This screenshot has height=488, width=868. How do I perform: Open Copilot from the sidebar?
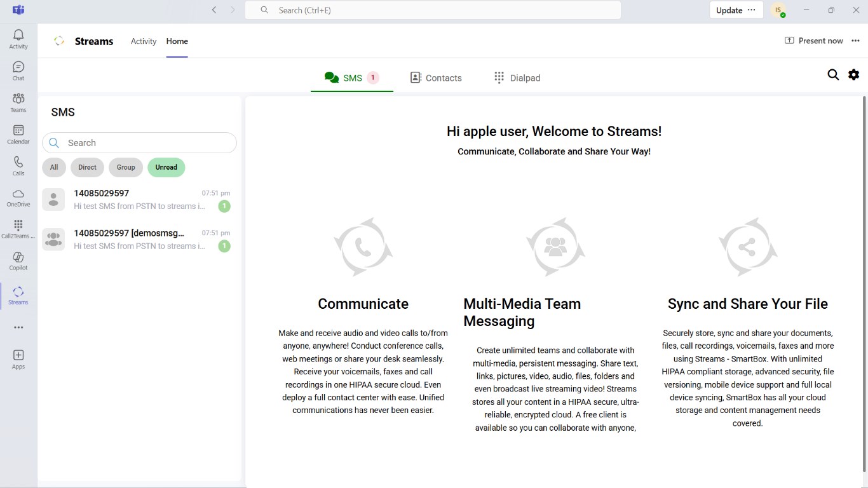click(18, 261)
